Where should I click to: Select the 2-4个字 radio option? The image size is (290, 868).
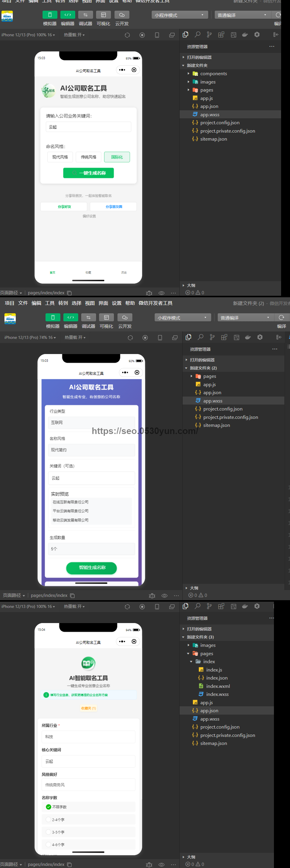[x=48, y=820]
